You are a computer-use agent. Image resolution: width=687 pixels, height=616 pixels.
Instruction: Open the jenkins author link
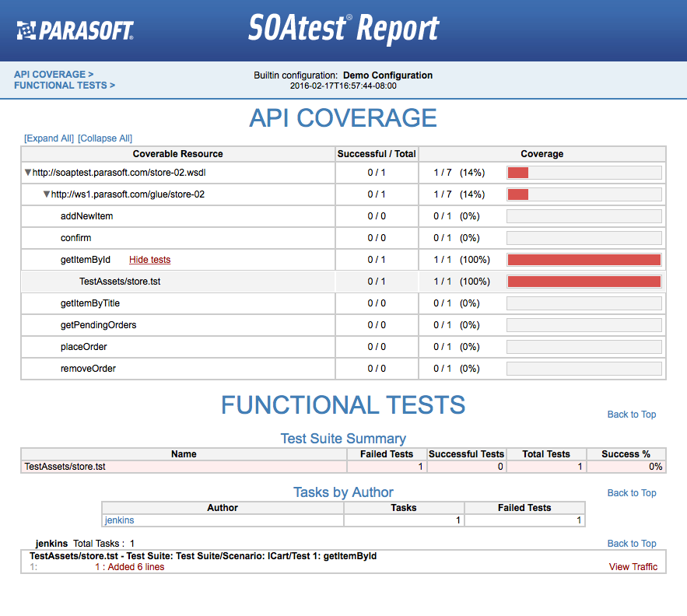pos(119,520)
